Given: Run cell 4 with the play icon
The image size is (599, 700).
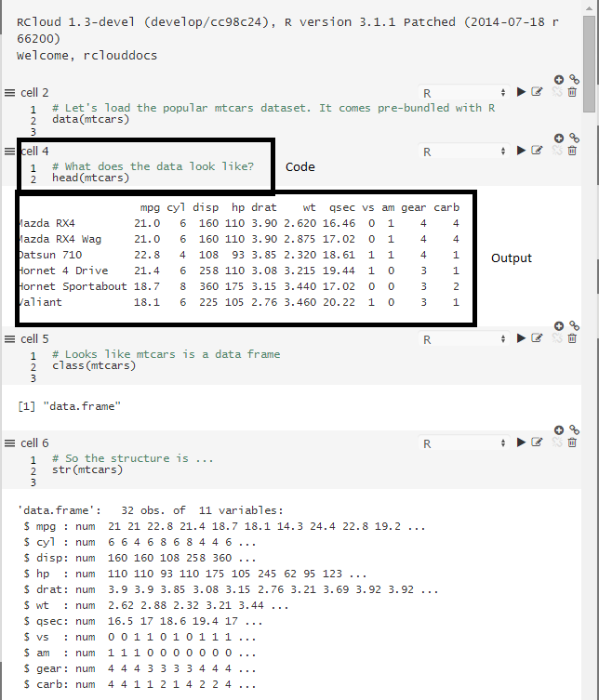Looking at the screenshot, I should 521,151.
